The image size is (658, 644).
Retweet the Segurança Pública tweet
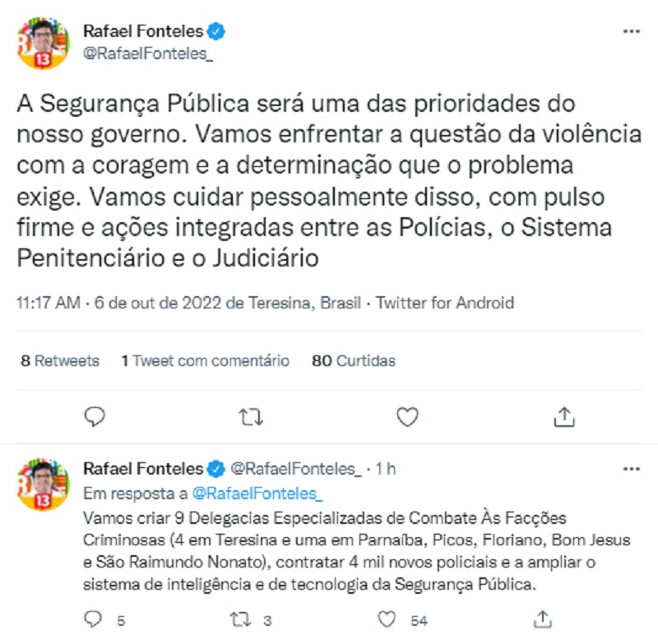click(248, 418)
